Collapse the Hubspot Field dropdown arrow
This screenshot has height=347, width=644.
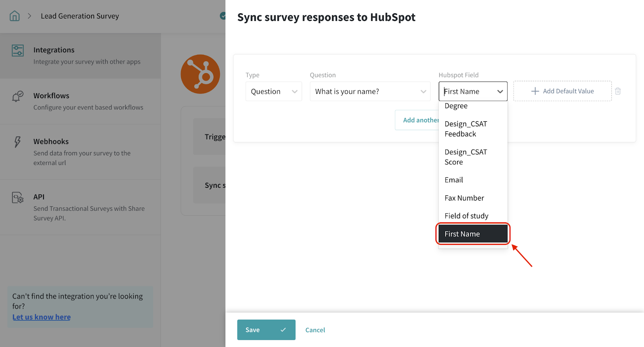(500, 92)
